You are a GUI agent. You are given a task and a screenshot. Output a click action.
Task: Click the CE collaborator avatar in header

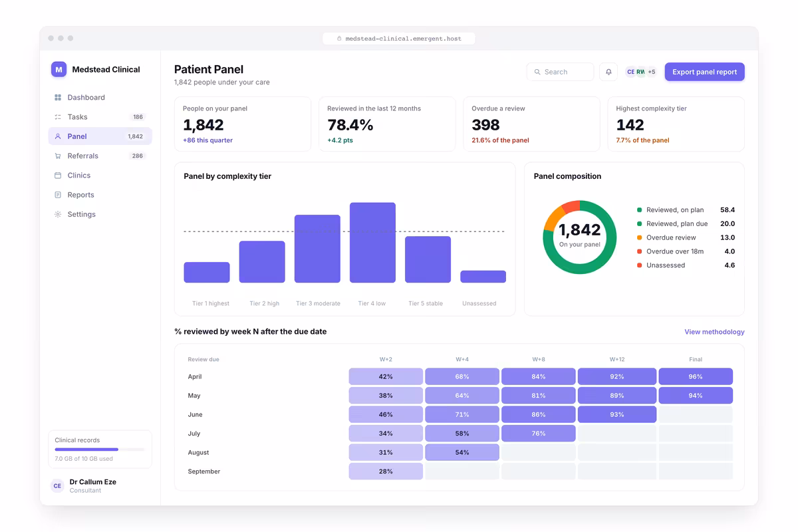click(630, 72)
